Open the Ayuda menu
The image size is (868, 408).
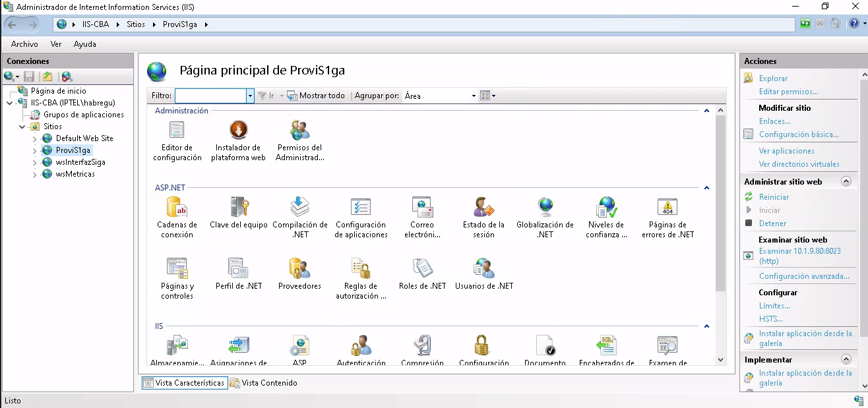point(85,44)
